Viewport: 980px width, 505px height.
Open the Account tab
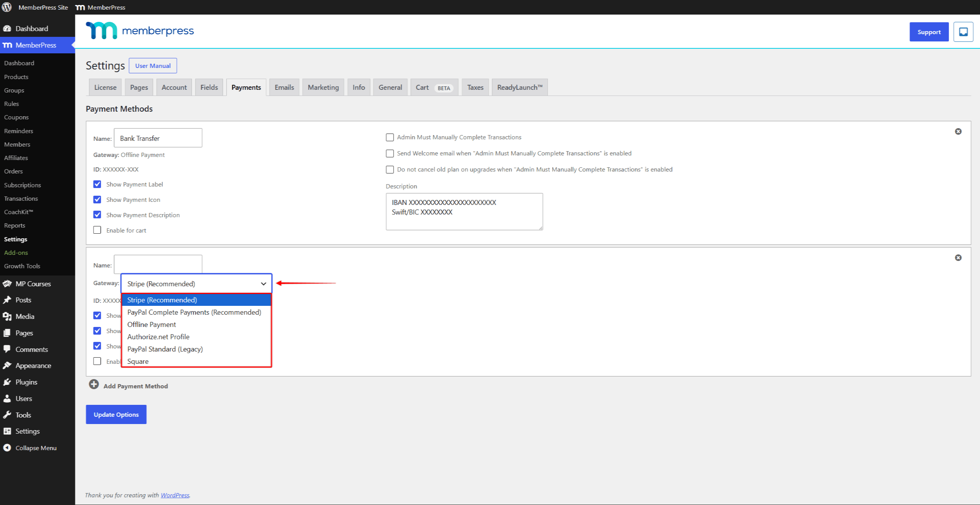click(x=174, y=87)
